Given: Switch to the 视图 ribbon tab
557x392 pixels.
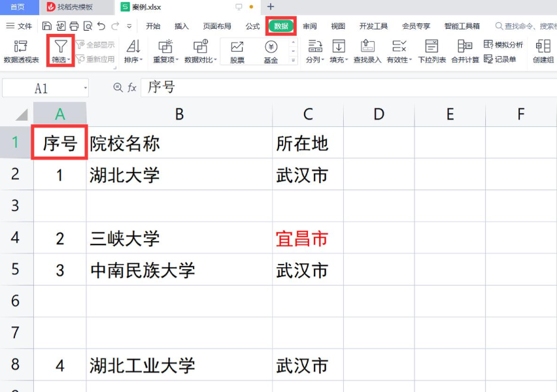Looking at the screenshot, I should point(338,26).
